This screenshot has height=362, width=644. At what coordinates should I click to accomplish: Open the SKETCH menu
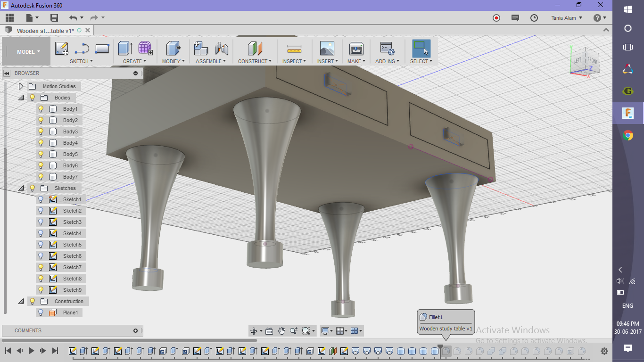point(81,61)
